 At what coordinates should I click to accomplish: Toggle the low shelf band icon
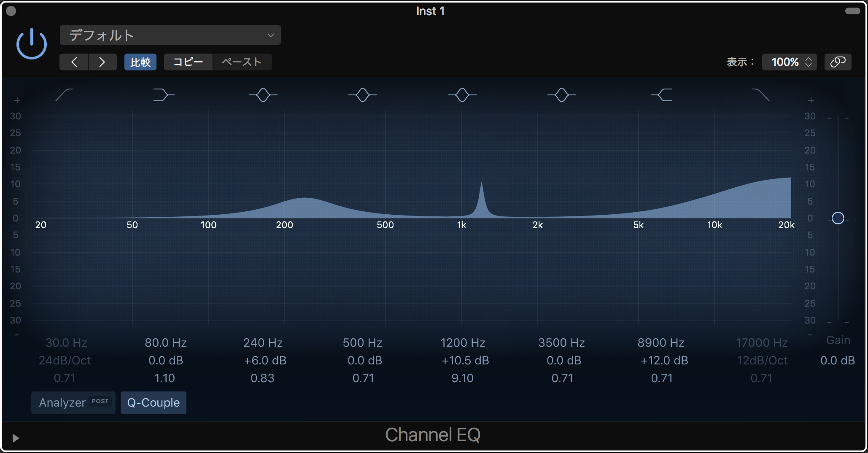tap(164, 95)
